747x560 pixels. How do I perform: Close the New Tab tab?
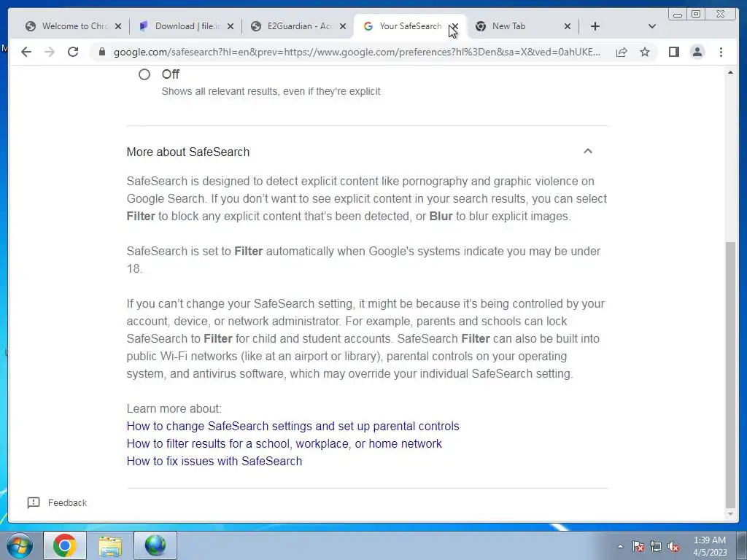coord(568,26)
